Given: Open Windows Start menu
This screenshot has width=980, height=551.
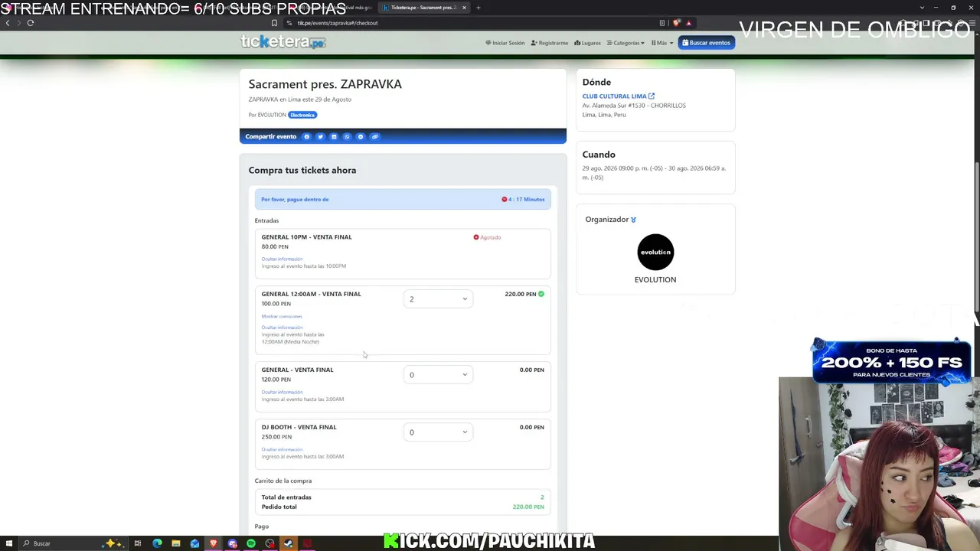Looking at the screenshot, I should click(8, 543).
